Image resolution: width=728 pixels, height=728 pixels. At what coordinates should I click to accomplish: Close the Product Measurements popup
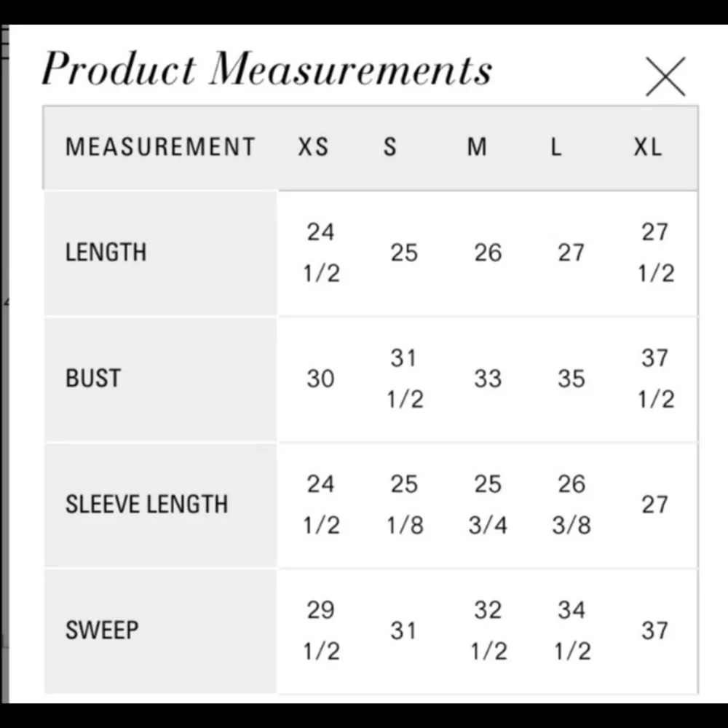point(665,76)
